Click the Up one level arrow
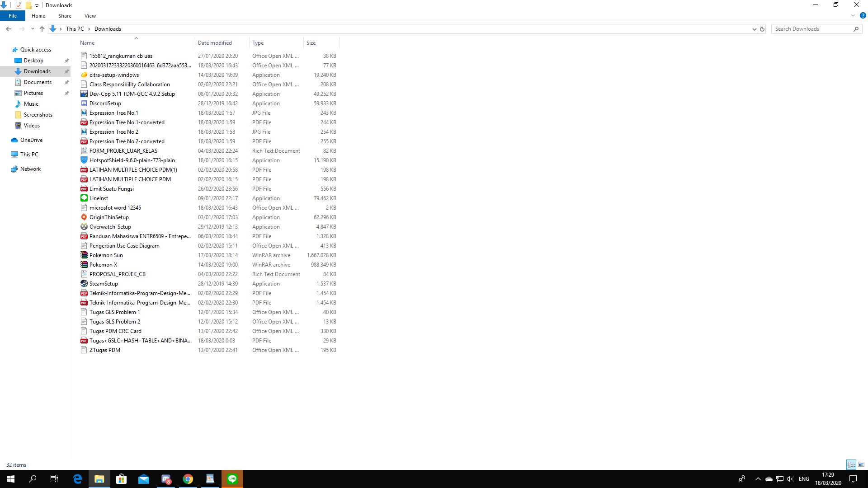Screen dimensions: 868x488 (42, 29)
